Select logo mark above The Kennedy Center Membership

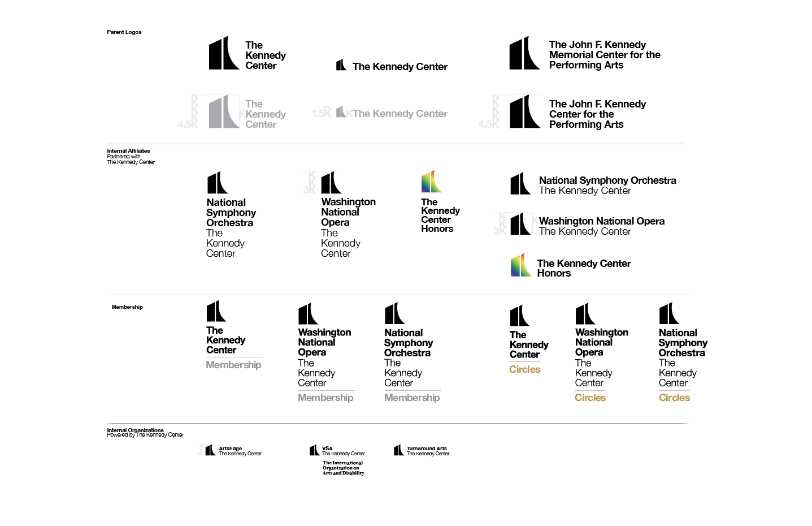(x=216, y=311)
